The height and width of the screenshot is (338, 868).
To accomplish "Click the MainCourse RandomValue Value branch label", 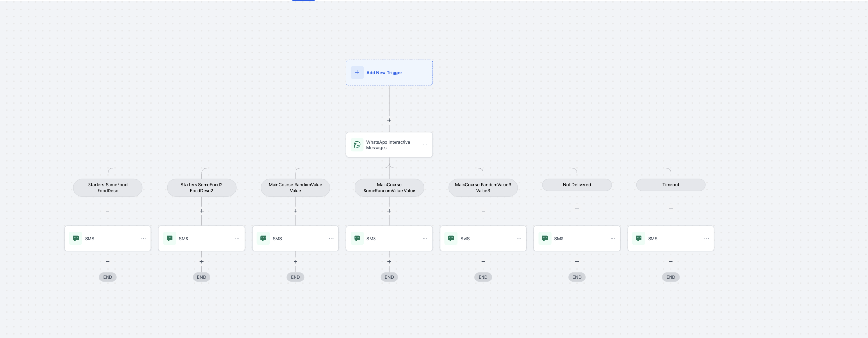I will 295,188.
